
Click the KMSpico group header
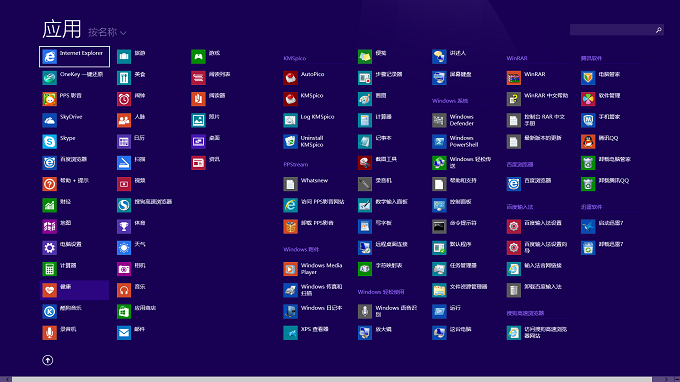294,58
